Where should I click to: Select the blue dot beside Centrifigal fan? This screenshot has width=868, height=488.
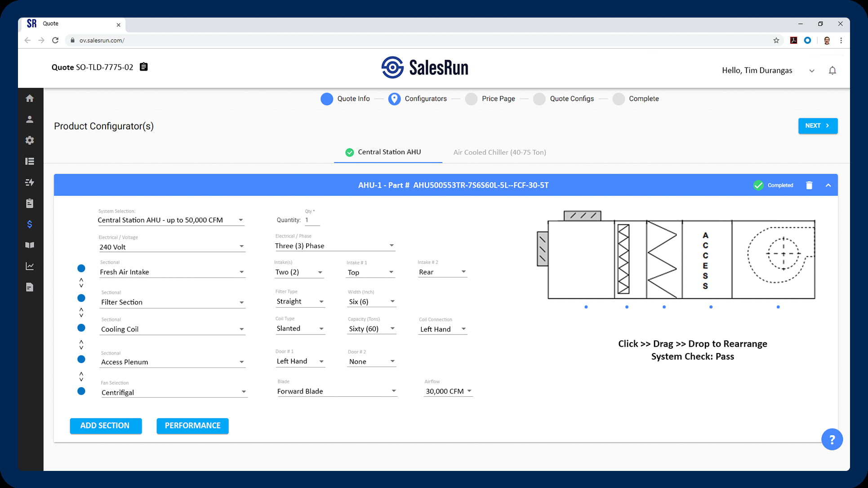(x=81, y=391)
